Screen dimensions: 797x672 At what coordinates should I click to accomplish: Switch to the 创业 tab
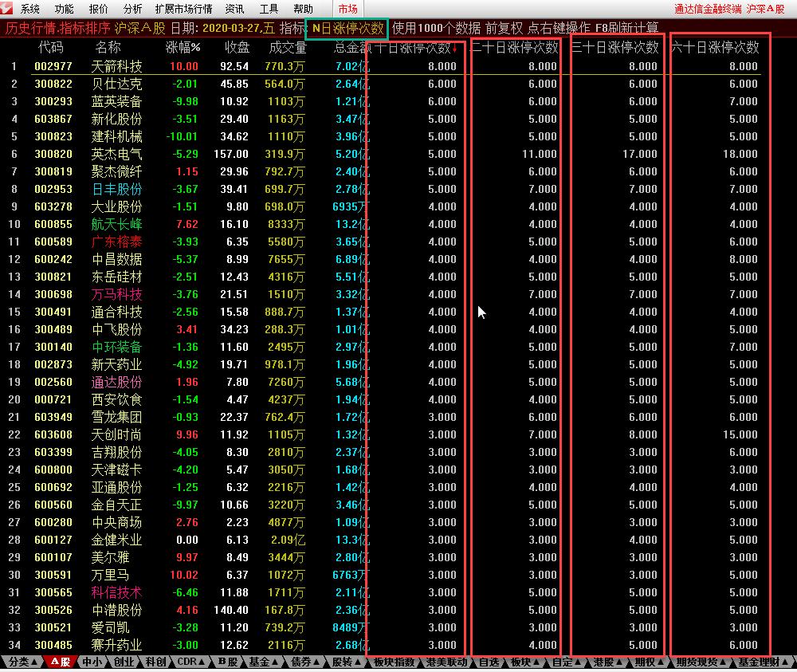[124, 662]
